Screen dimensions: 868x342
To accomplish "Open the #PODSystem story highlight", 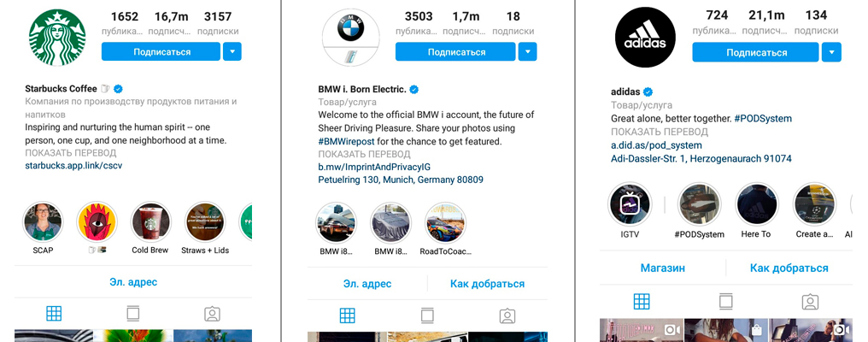I will tap(699, 204).
